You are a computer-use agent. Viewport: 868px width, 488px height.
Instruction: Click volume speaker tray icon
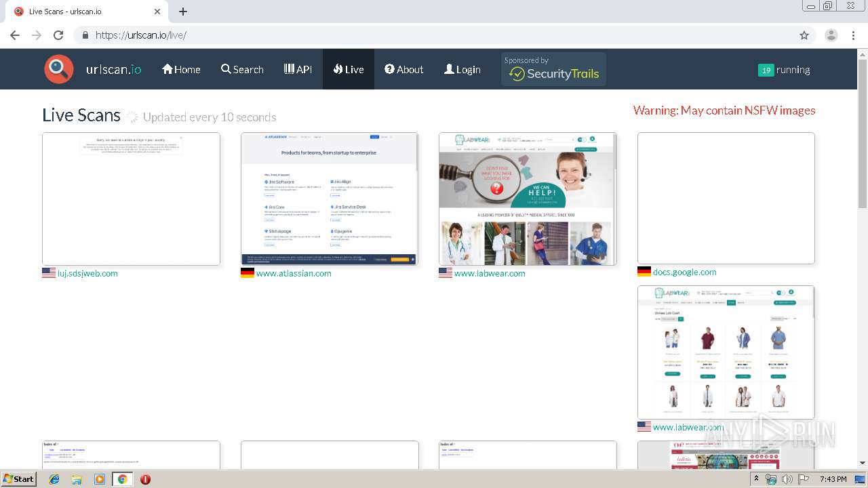point(787,479)
